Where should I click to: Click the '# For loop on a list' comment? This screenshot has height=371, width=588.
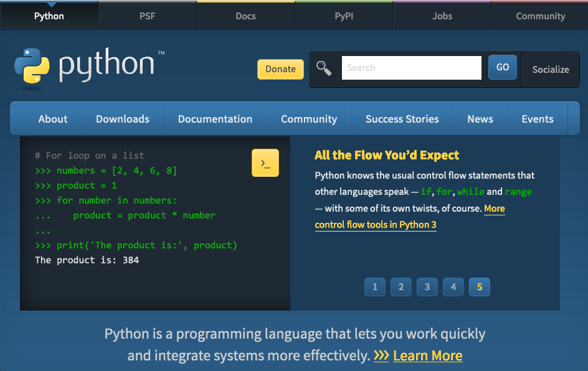click(x=90, y=156)
